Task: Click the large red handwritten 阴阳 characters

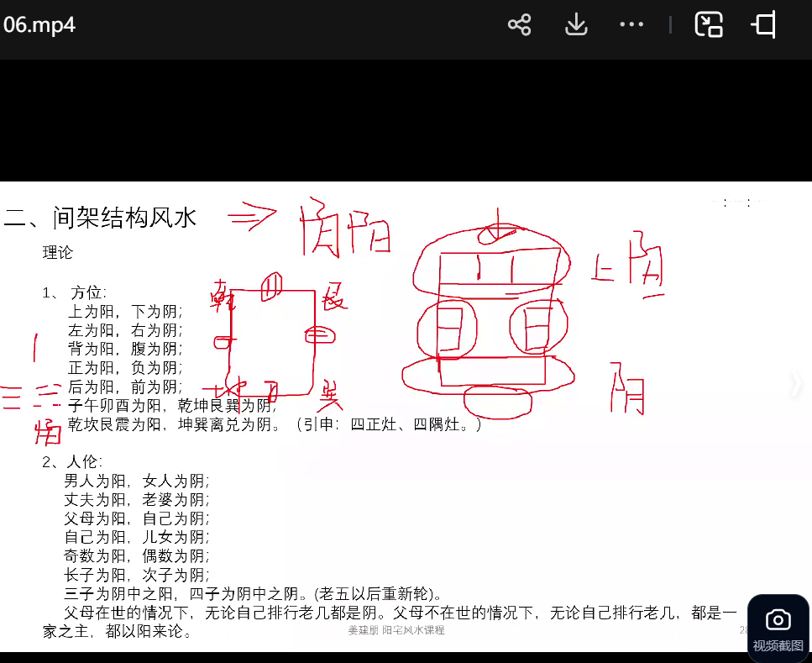Action: [x=344, y=227]
